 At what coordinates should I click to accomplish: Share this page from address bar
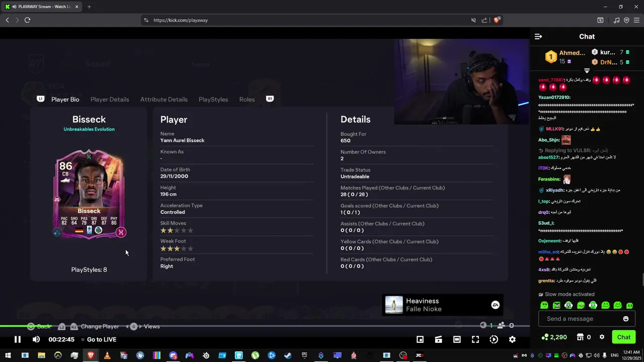484,20
